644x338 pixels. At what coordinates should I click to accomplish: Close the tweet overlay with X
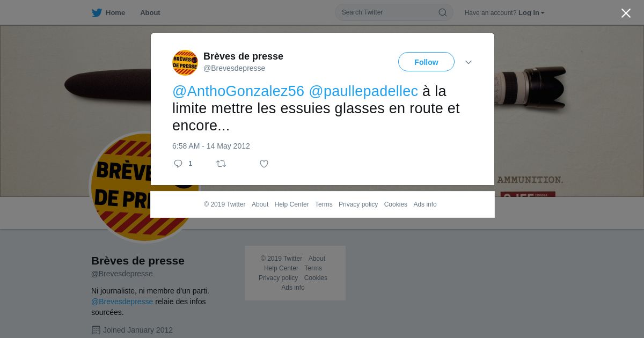626,13
